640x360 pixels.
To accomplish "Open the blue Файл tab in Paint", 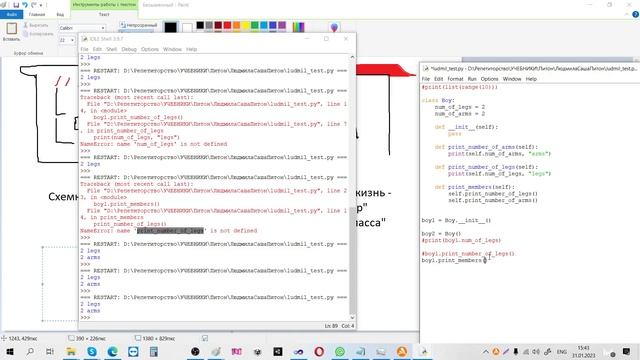I will coord(11,14).
